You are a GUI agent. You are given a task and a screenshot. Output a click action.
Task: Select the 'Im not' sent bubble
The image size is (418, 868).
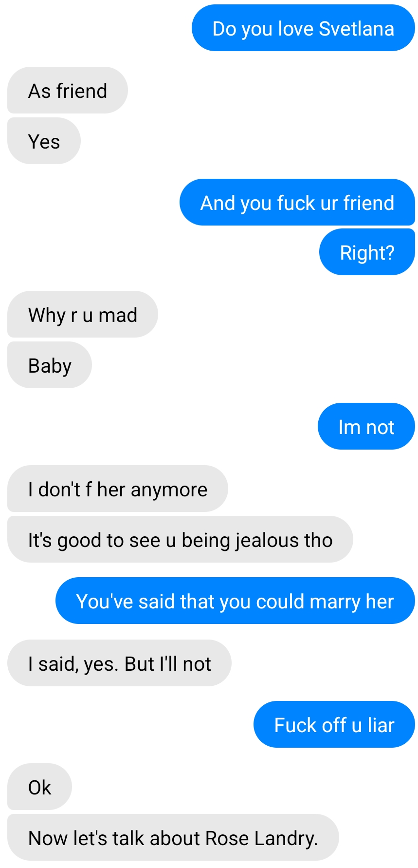tap(366, 426)
